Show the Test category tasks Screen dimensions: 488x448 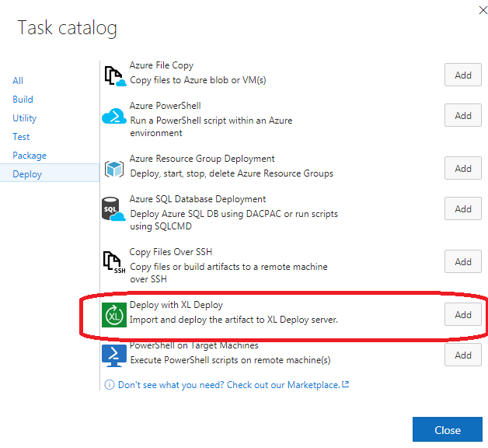tap(21, 137)
